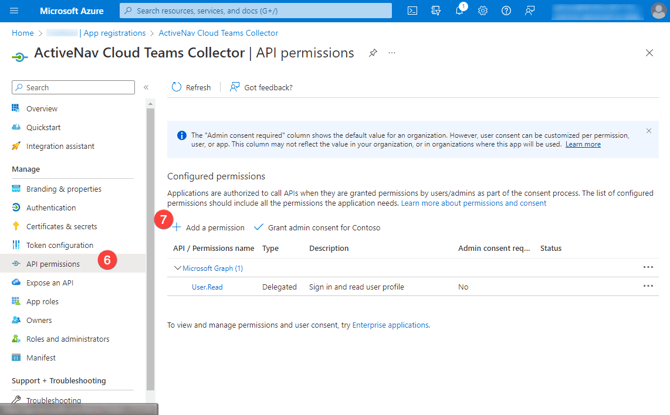Close the API permissions blade
Viewport: 670px width, 415px height.
pos(649,53)
